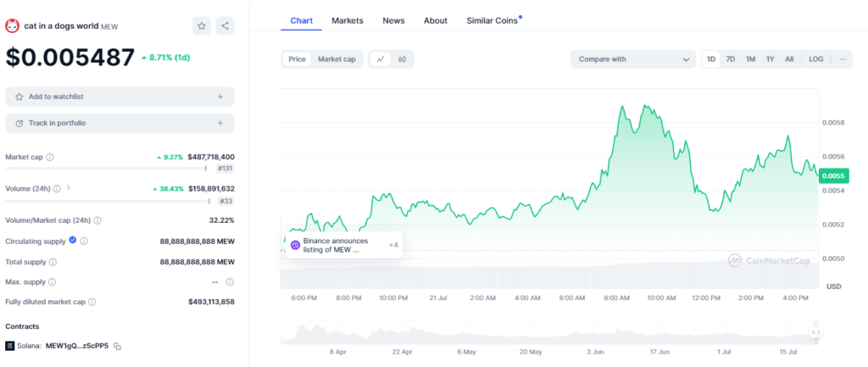Click the $487,718,400 market cap value
This screenshot has height=367, width=868.
coord(211,157)
